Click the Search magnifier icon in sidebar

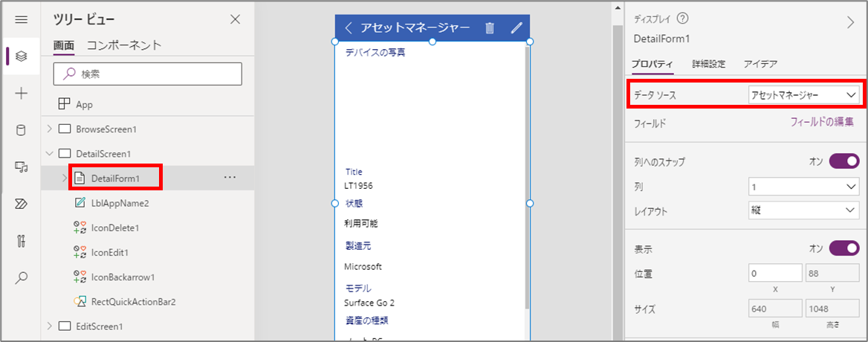21,278
